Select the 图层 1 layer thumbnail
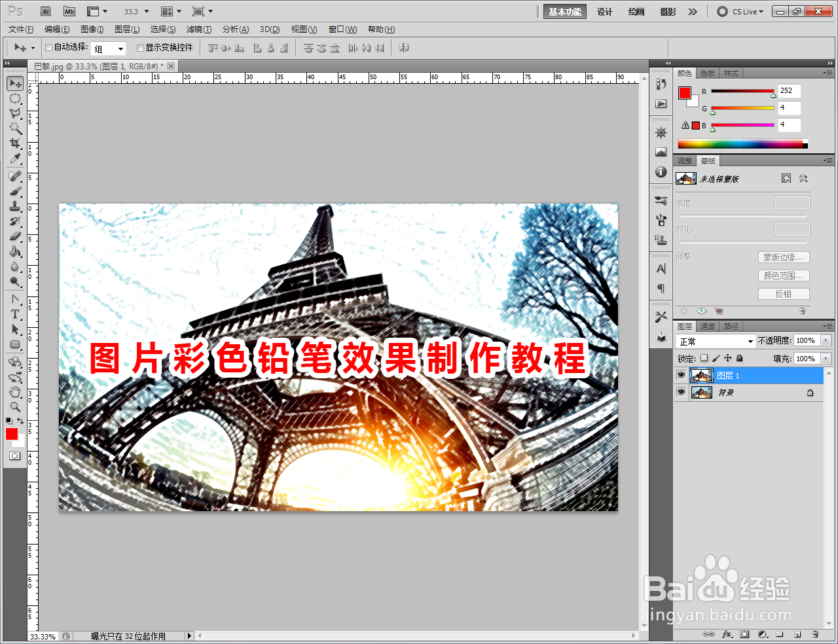 (x=701, y=375)
